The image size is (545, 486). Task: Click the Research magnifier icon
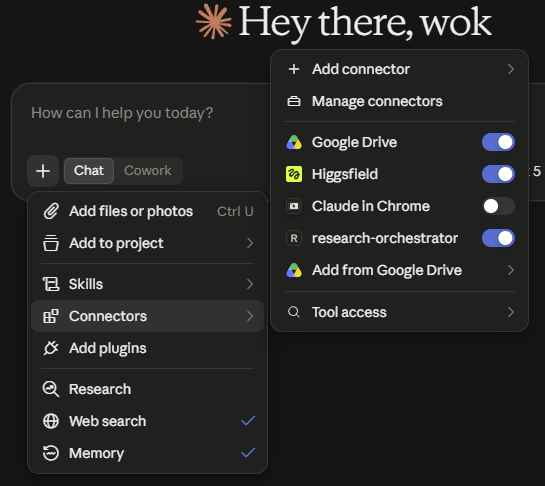pos(51,389)
